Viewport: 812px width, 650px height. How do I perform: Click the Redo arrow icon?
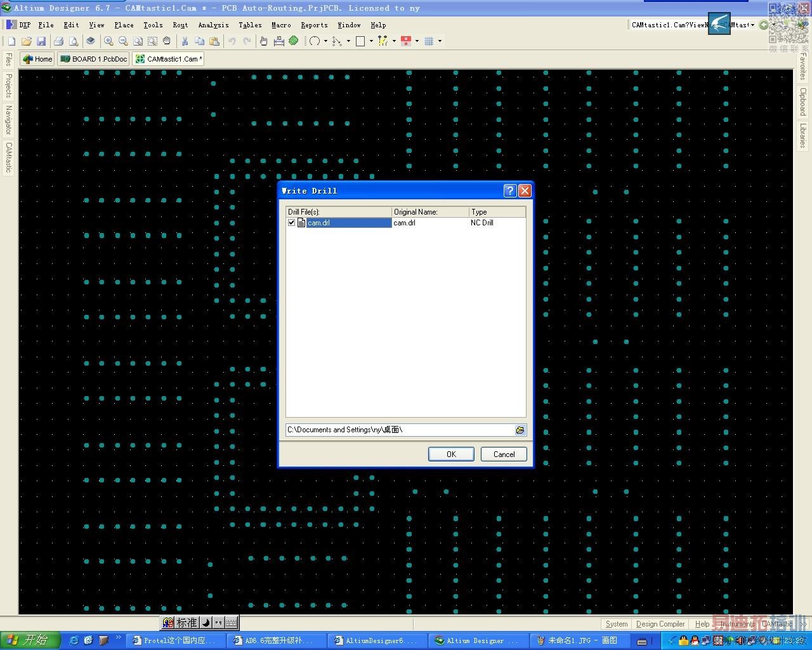(247, 41)
